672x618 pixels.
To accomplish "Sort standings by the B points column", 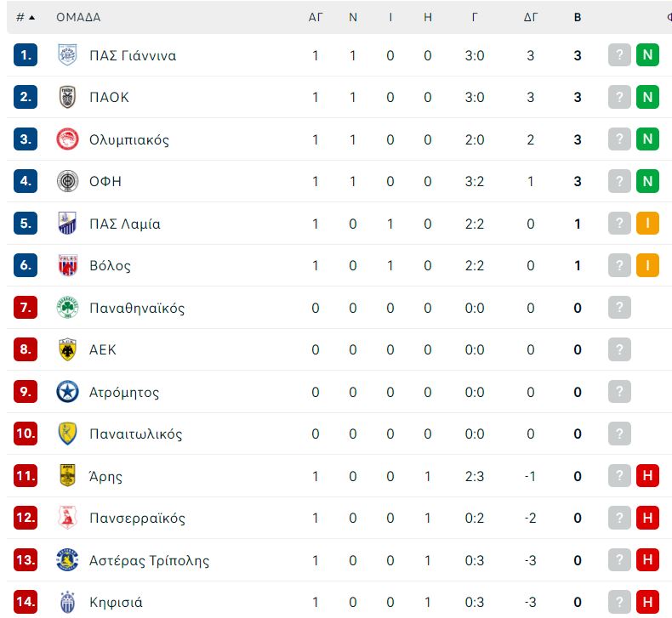I will [578, 18].
